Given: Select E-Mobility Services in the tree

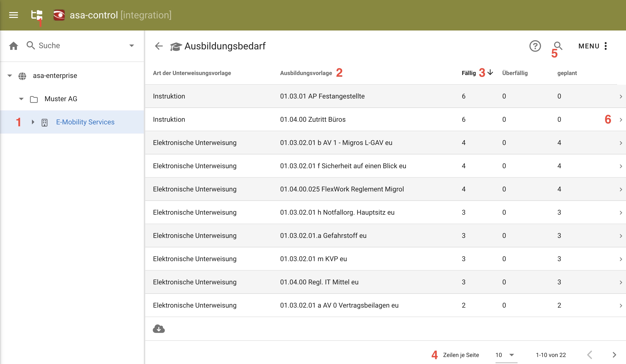Looking at the screenshot, I should (x=85, y=122).
